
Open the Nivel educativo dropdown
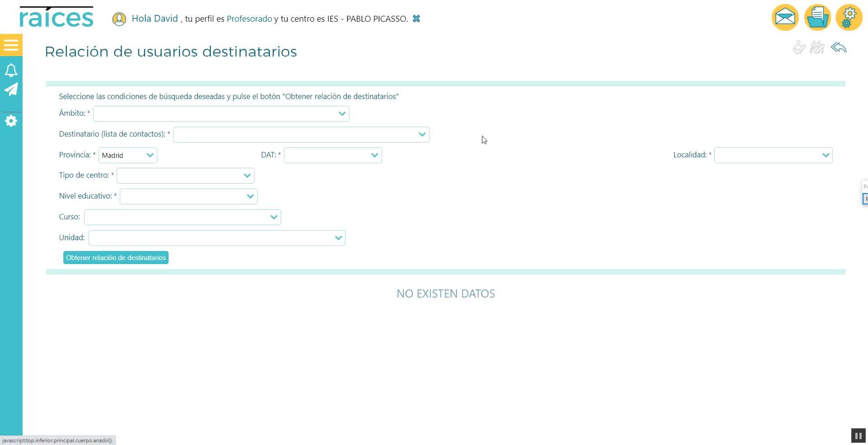pyautogui.click(x=189, y=196)
